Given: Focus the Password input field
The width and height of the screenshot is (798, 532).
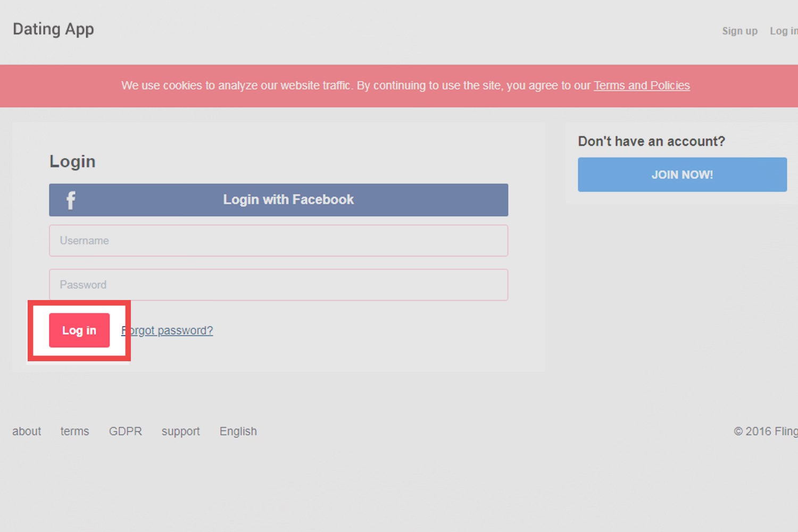Looking at the screenshot, I should point(278,285).
